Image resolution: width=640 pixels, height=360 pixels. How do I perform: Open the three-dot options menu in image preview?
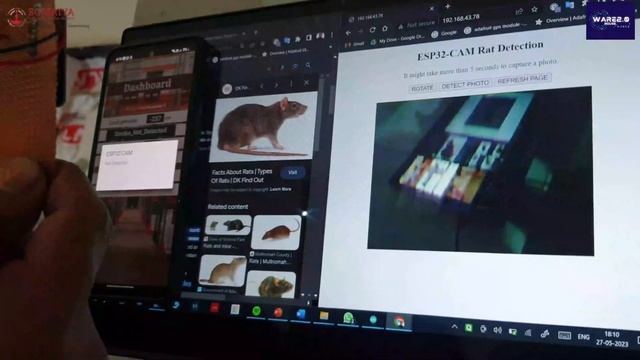point(291,84)
